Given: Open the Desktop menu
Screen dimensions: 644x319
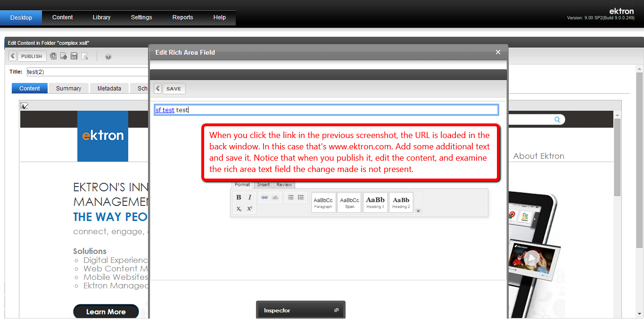Looking at the screenshot, I should pyautogui.click(x=21, y=17).
